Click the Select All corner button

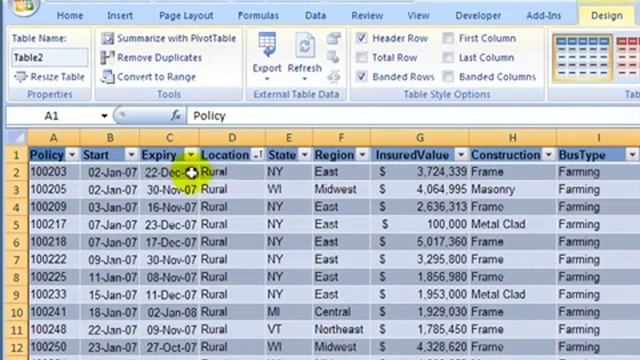coord(17,138)
